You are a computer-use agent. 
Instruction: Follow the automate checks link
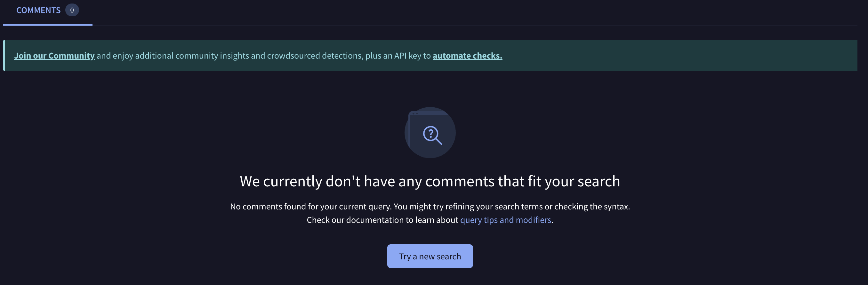coord(467,56)
